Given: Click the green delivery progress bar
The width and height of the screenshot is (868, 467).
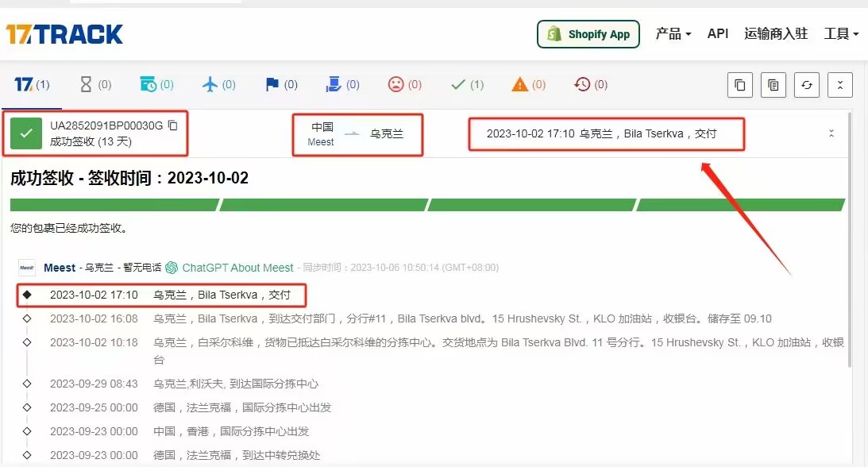Looking at the screenshot, I should (427, 205).
